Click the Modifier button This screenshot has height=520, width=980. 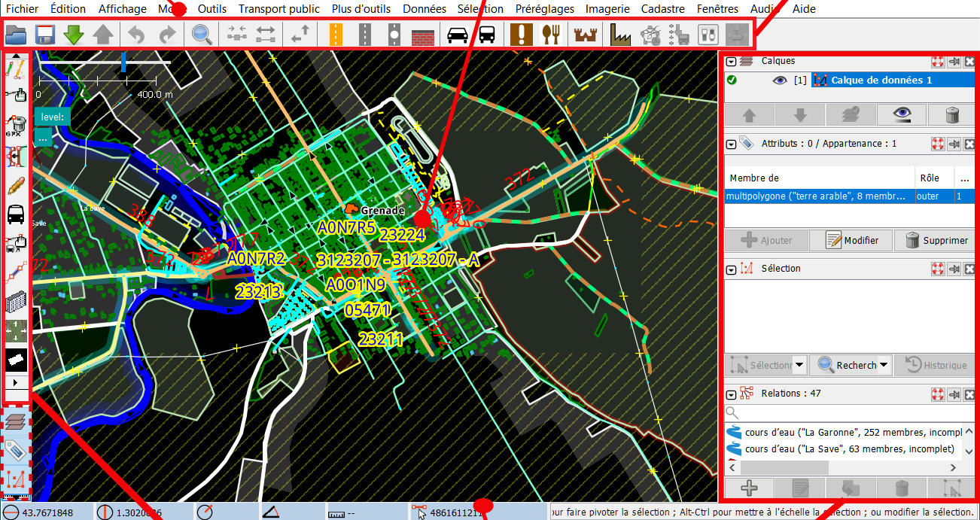tap(853, 240)
